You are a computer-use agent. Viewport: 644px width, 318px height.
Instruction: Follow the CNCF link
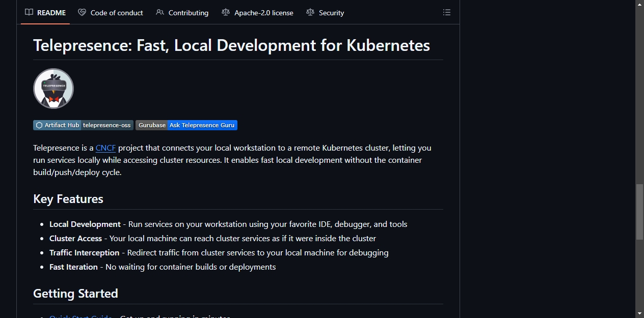click(106, 148)
